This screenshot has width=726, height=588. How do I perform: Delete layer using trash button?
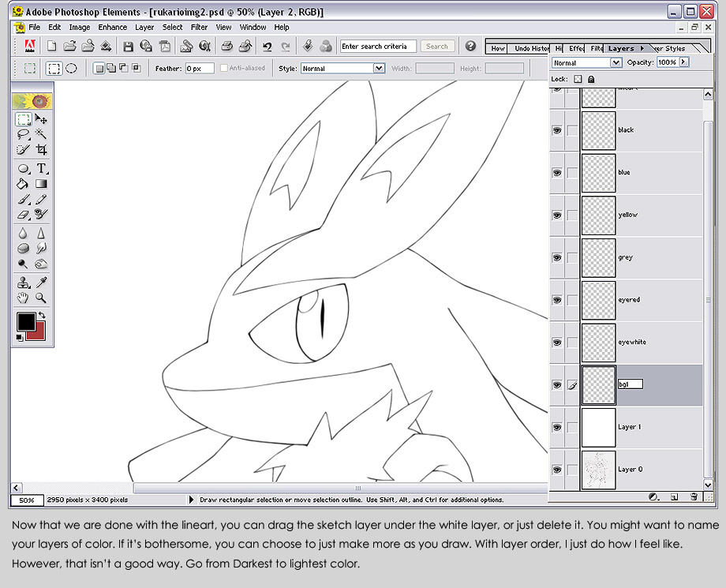(694, 496)
